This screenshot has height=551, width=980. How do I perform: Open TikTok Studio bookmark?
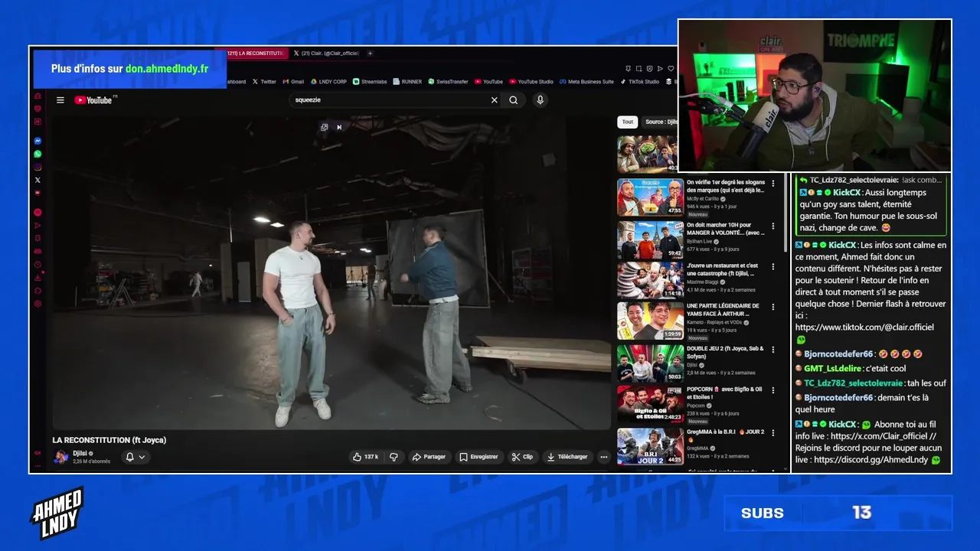[x=639, y=82]
